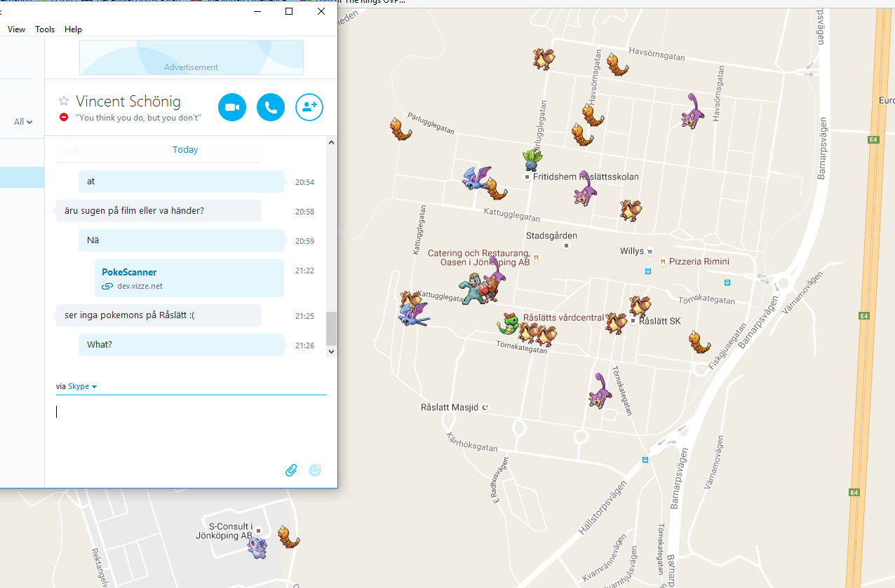Click the Stadsgården place marker on map
Viewport: 895px width, 588px height.
(x=567, y=246)
